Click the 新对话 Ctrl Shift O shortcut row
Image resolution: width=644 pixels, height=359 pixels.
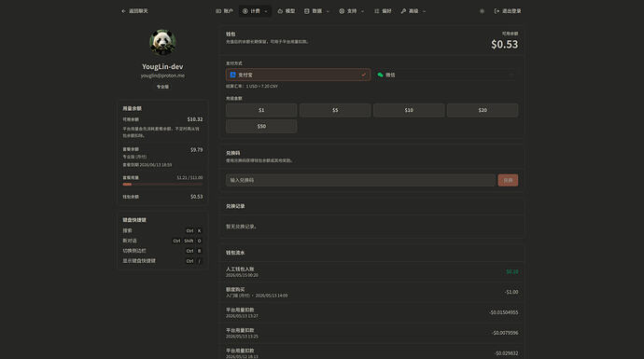pyautogui.click(x=162, y=241)
